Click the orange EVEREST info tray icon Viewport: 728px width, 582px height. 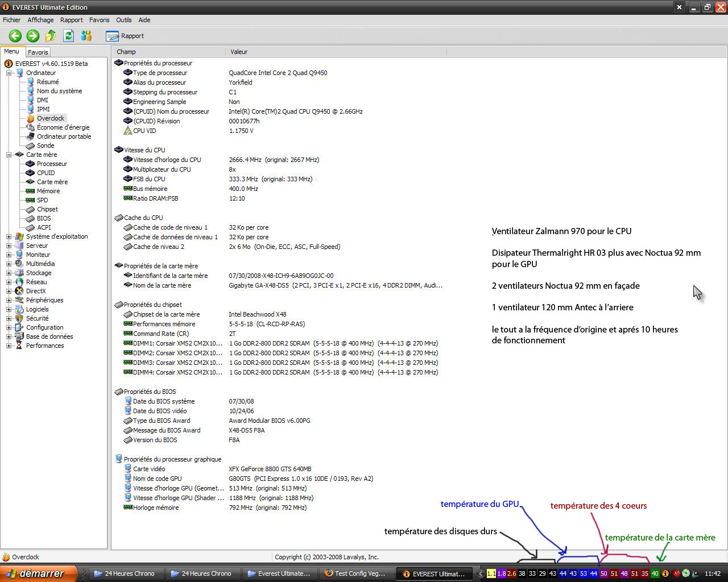click(x=665, y=573)
